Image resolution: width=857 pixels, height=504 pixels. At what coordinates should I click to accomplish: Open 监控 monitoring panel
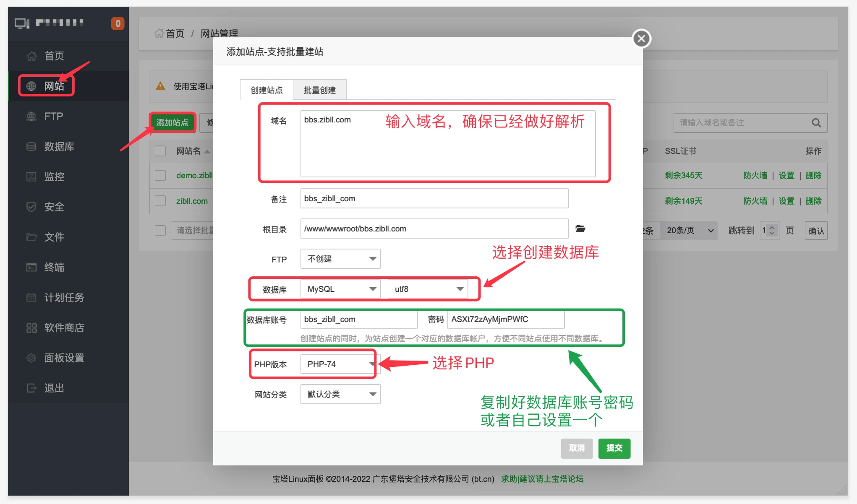click(x=54, y=177)
